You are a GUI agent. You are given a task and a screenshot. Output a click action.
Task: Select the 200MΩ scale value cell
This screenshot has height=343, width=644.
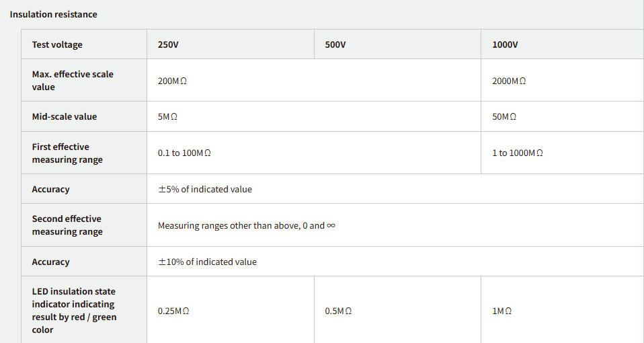click(172, 81)
